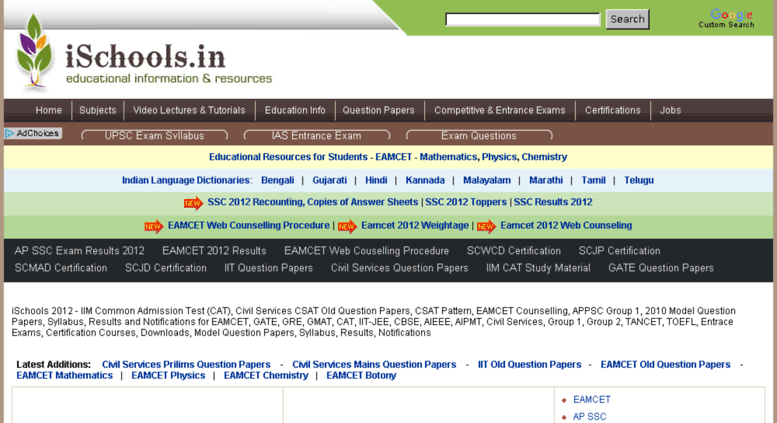Open the Question Papers menu
Viewport: 777px width, 423px height.
pyautogui.click(x=379, y=110)
